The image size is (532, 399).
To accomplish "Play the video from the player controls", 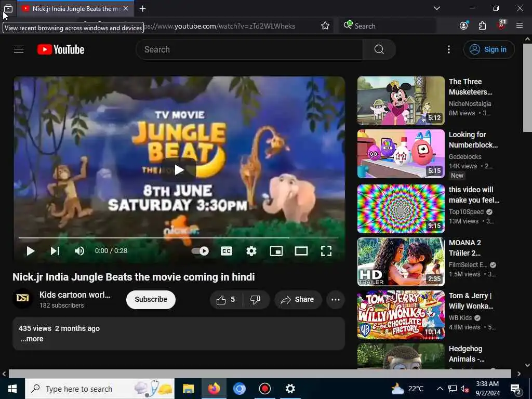I will tap(31, 251).
